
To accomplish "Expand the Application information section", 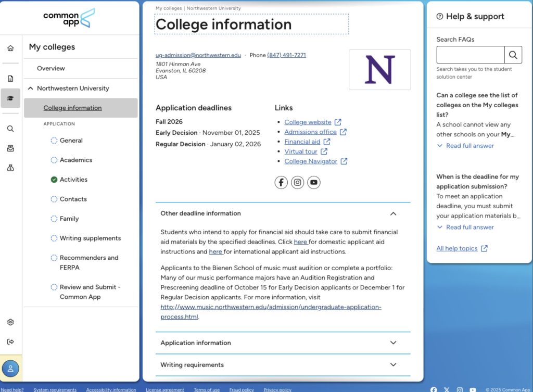I will (283, 343).
